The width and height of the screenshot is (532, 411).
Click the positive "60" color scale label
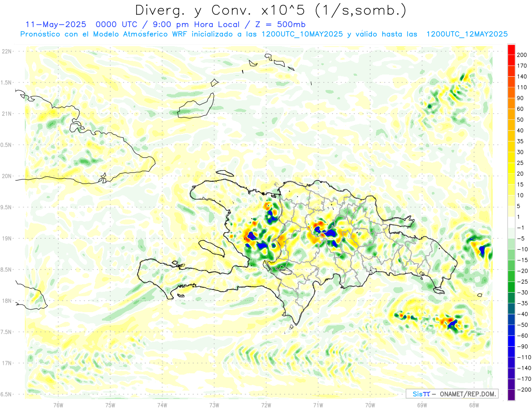click(520, 109)
